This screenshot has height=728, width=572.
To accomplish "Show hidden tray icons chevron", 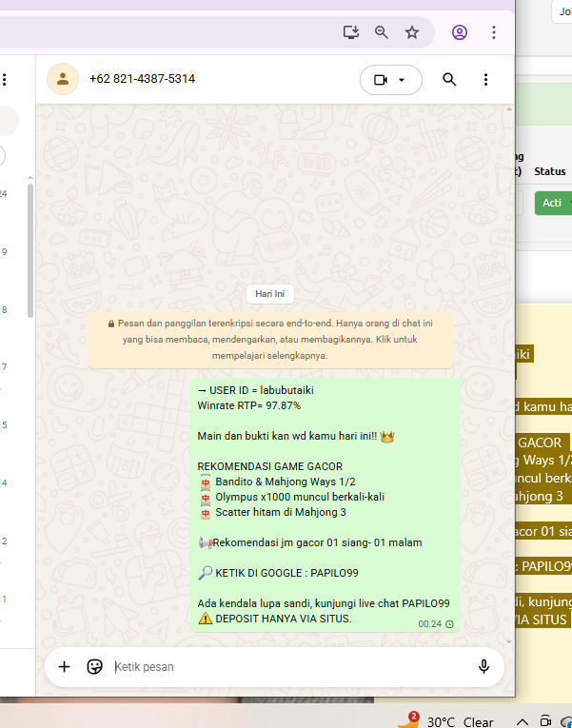I will click(523, 722).
